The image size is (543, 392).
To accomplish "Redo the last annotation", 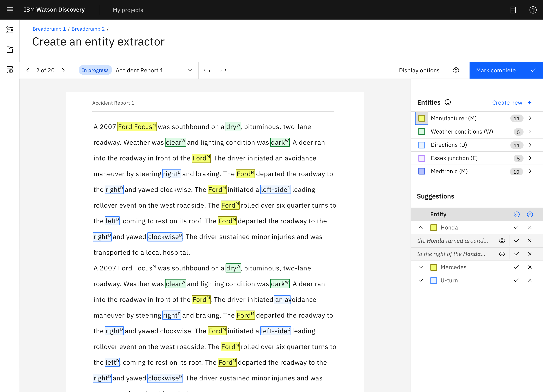I will coord(223,71).
